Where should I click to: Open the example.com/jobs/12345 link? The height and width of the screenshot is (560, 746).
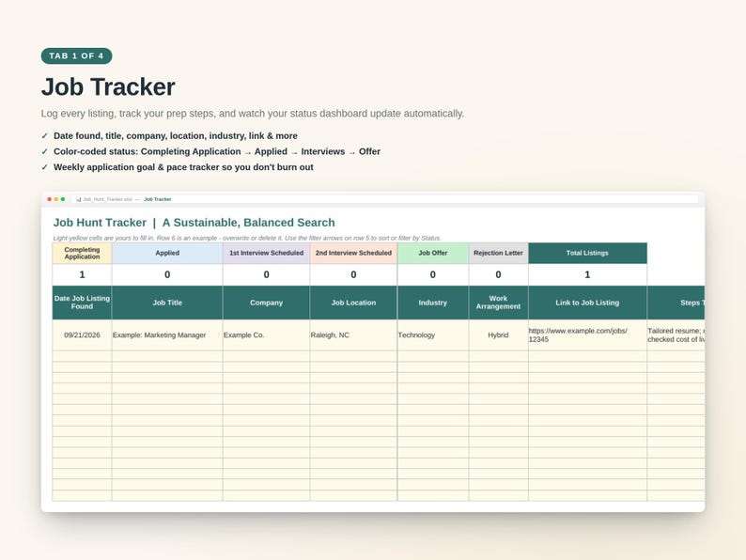[x=578, y=334]
